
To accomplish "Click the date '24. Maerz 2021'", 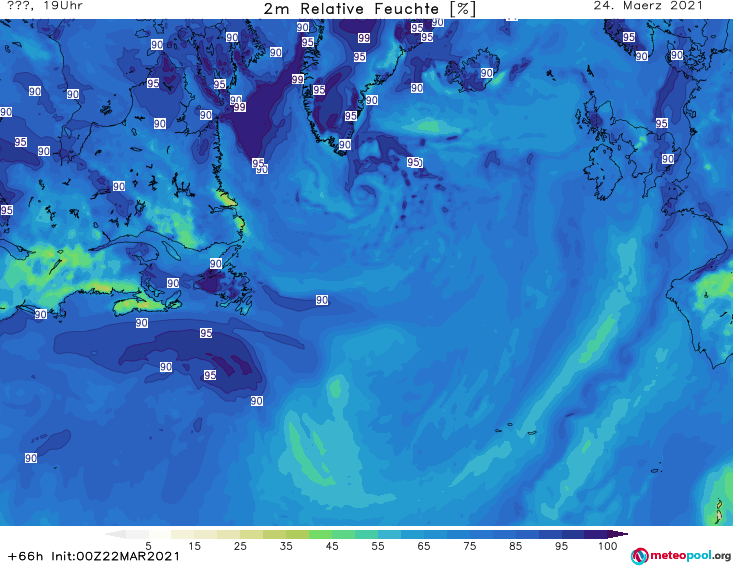I will tap(648, 6).
